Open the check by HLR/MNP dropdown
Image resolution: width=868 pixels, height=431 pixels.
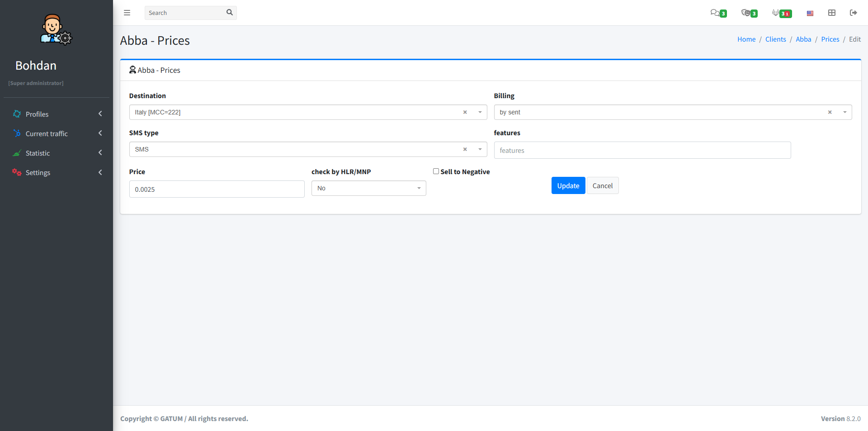(x=368, y=188)
